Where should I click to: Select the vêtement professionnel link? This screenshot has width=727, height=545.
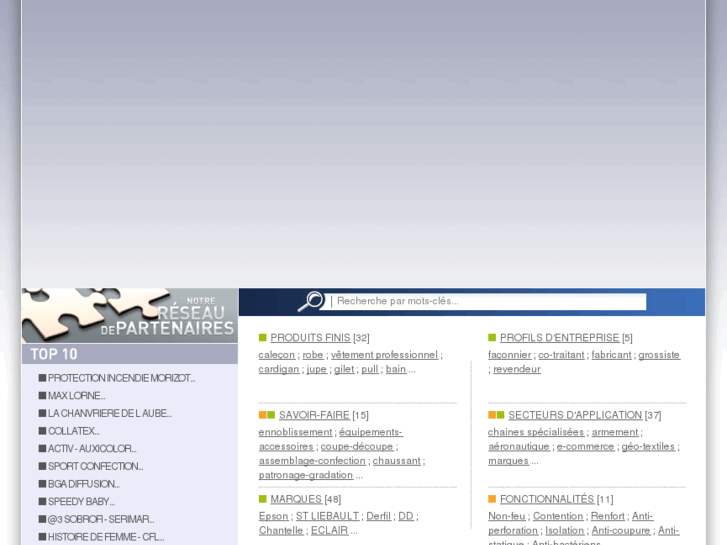[x=384, y=355]
